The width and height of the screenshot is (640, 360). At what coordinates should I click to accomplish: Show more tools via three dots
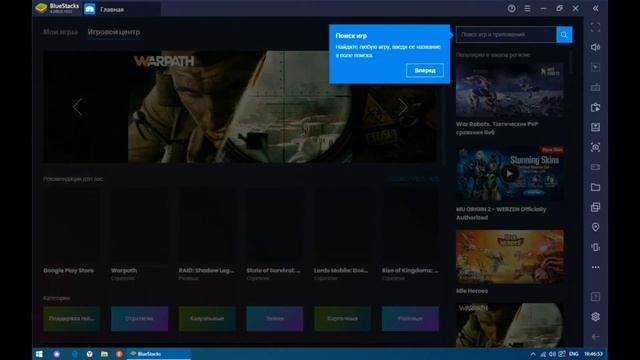coord(596,267)
